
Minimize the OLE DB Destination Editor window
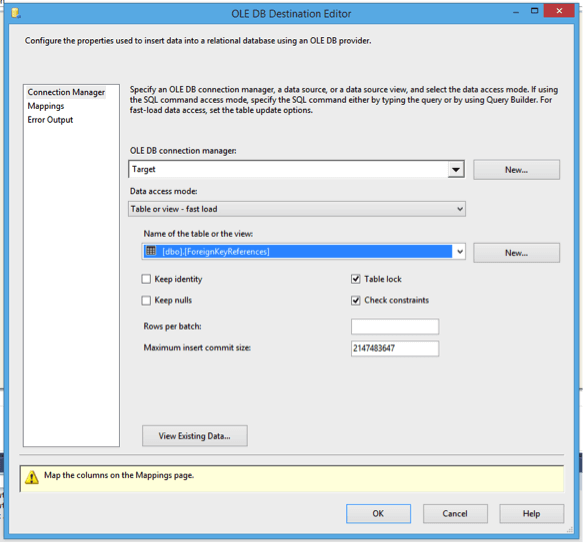click(x=516, y=12)
